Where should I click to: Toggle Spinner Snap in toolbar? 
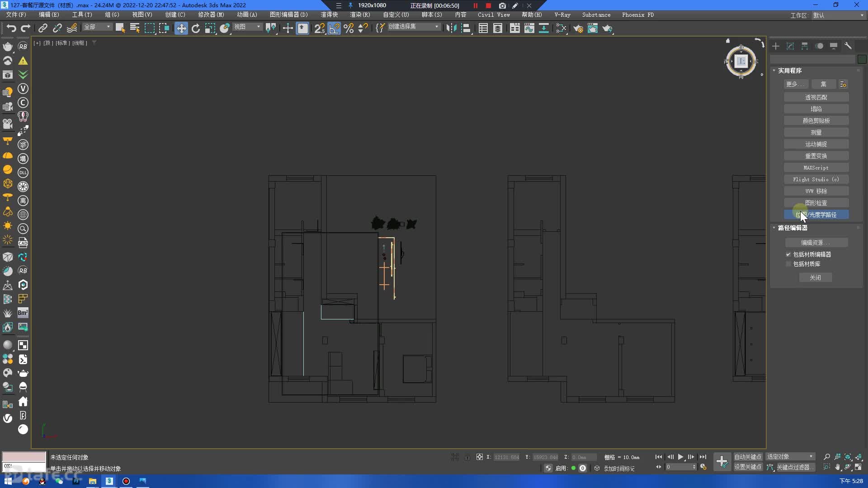[x=363, y=28]
